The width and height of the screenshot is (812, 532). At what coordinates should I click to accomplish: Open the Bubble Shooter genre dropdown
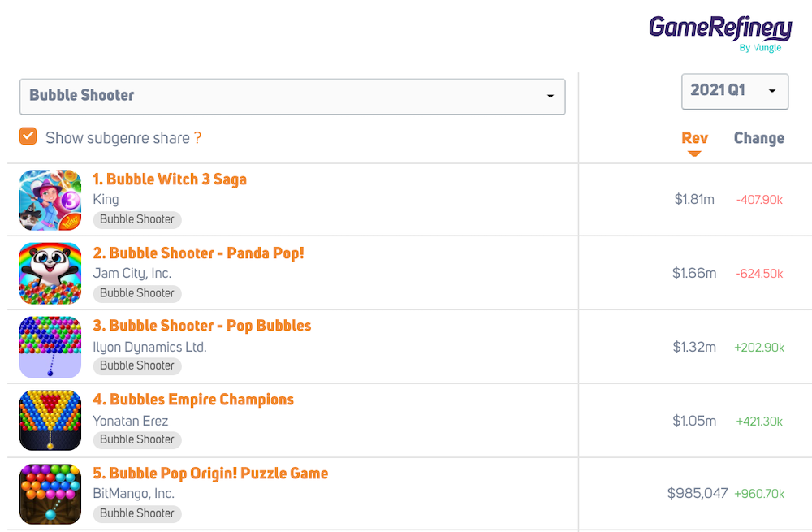click(x=292, y=96)
